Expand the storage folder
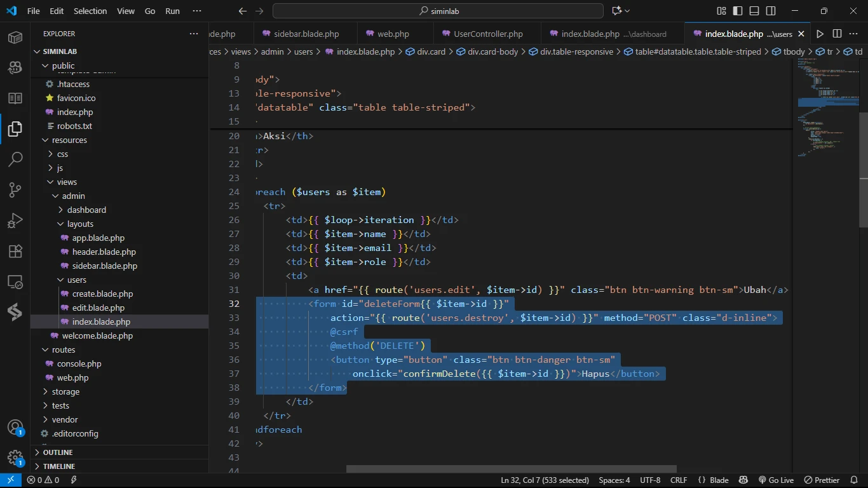868x488 pixels. coord(65,391)
